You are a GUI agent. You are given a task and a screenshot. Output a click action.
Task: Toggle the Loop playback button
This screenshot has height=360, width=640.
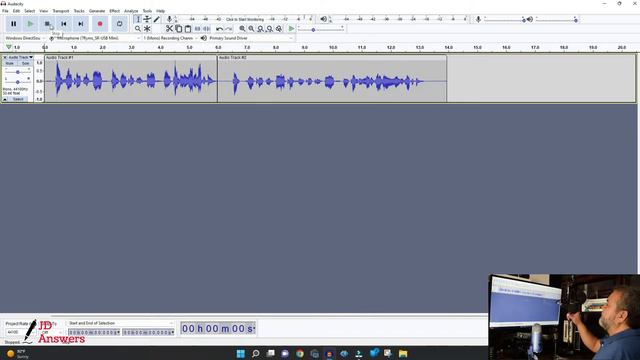coord(120,24)
